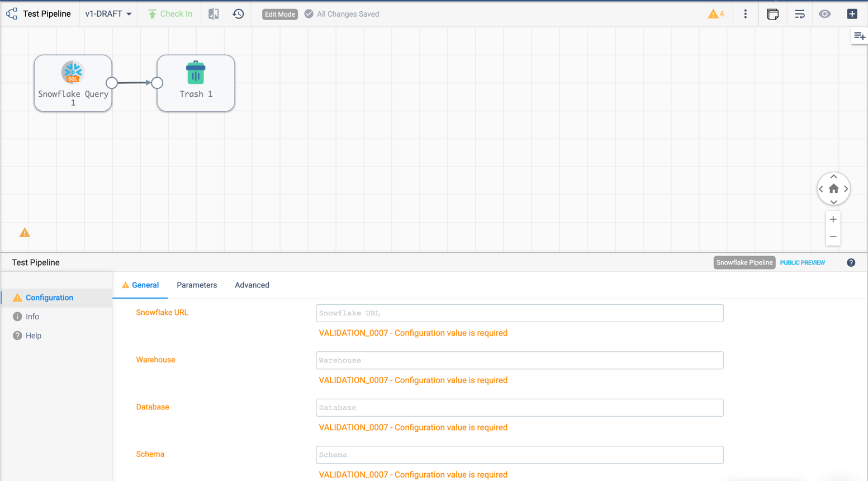Click the Warehouse input field

(520, 360)
